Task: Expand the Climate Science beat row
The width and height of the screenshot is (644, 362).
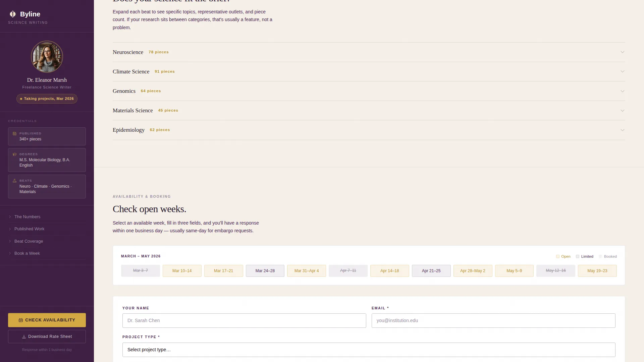Action: [369, 71]
